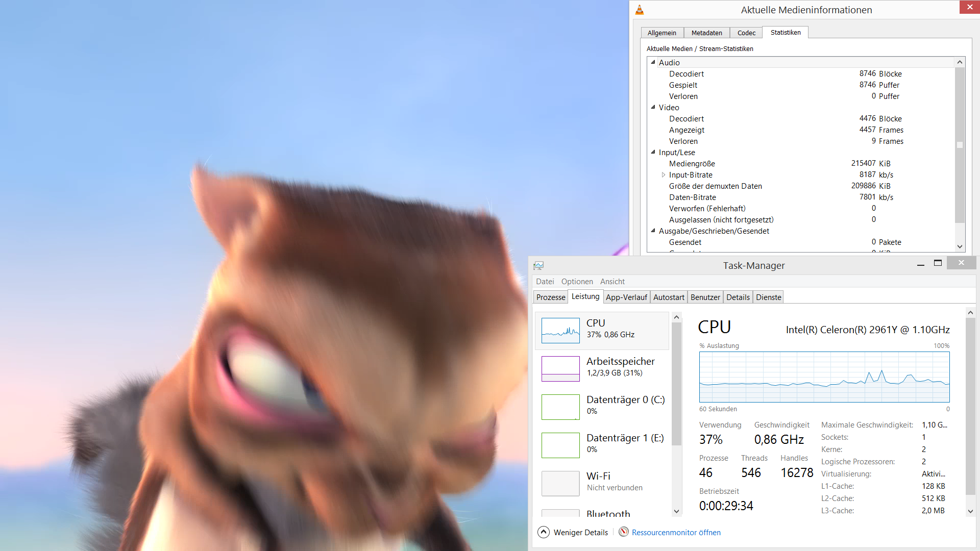This screenshot has height=551, width=980.
Task: Open the Ressourcenmonitor öffnen link
Action: tap(676, 532)
